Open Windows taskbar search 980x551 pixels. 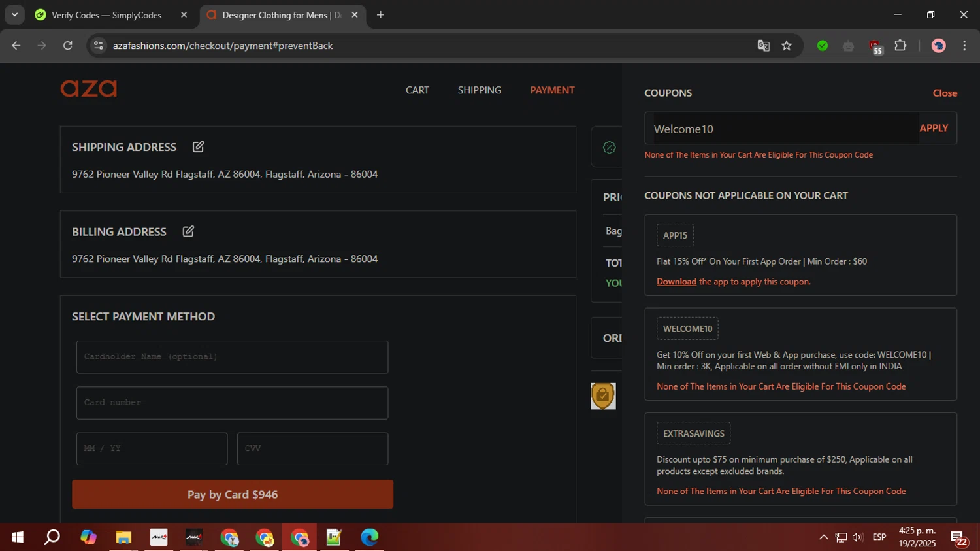pyautogui.click(x=52, y=537)
